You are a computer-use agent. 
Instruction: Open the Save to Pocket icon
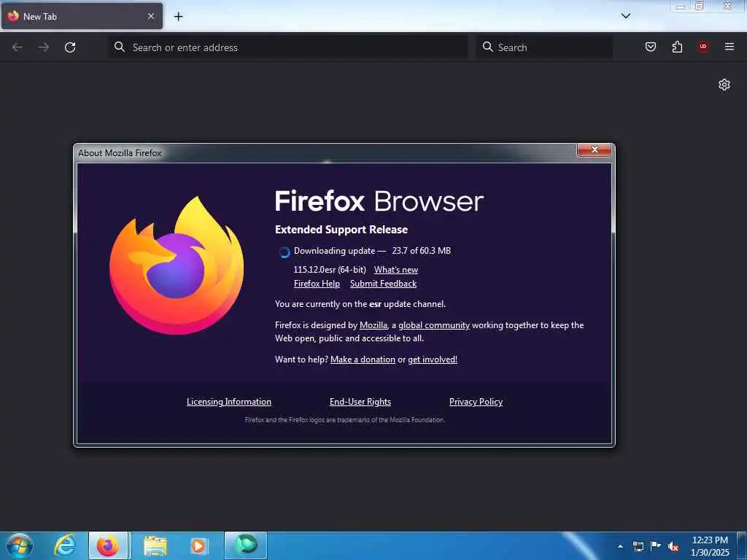(651, 47)
